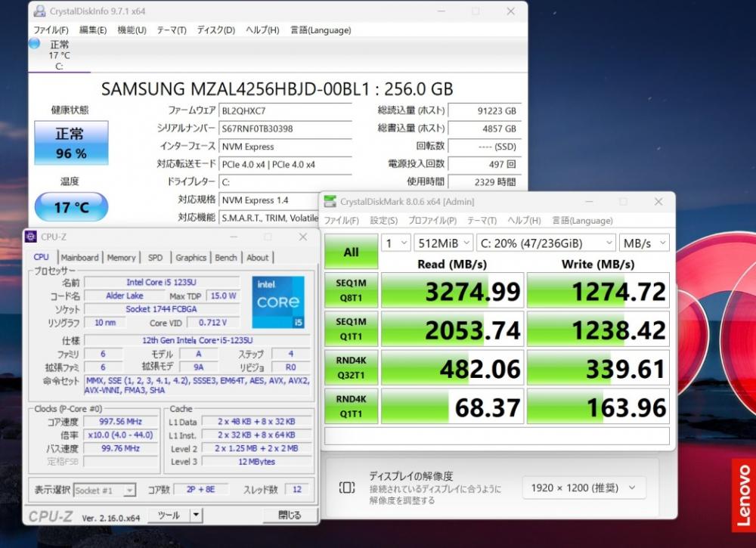
Task: Open the 512MiB test size dropdown
Action: point(443,243)
